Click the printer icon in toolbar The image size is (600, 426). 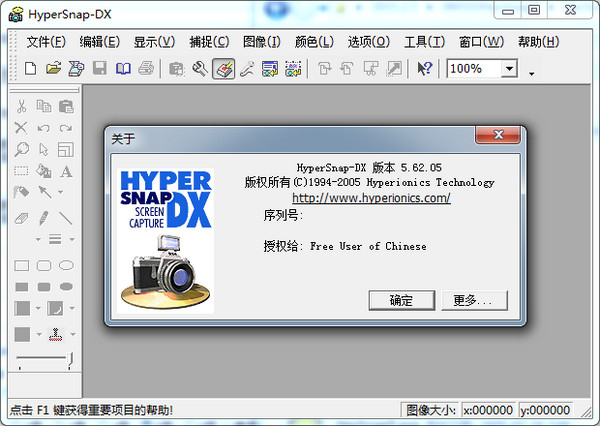click(145, 69)
